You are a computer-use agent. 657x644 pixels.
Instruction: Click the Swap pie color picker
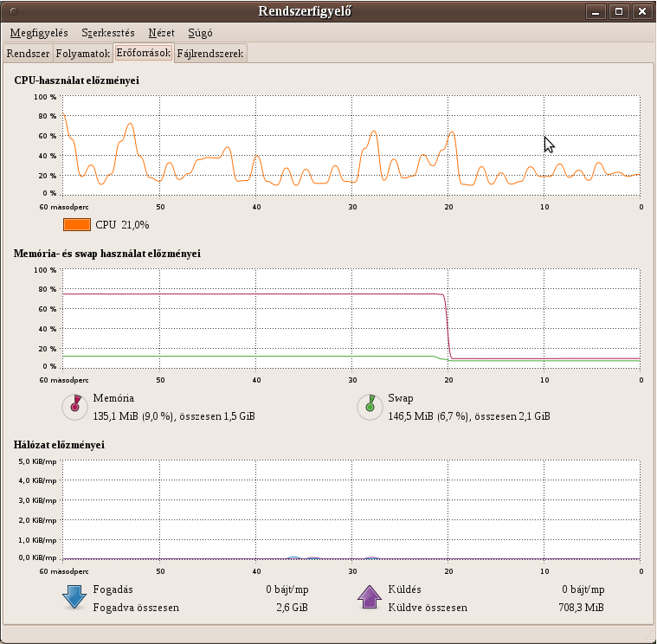point(370,407)
